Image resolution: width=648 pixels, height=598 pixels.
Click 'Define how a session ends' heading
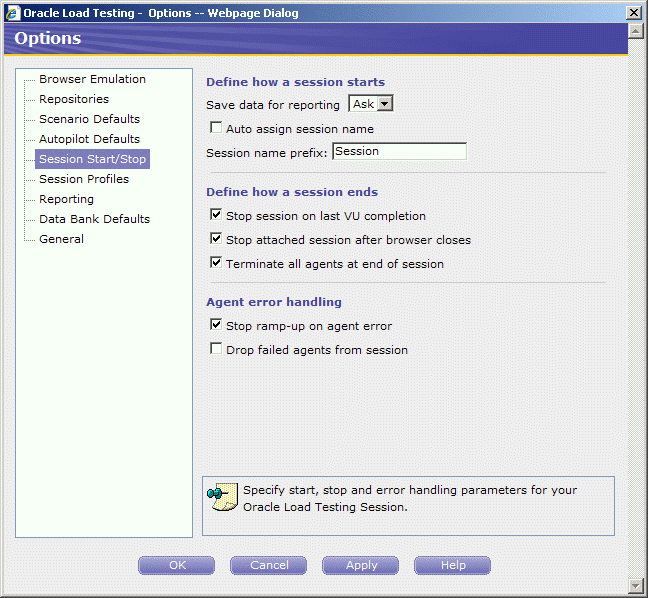[x=292, y=192]
